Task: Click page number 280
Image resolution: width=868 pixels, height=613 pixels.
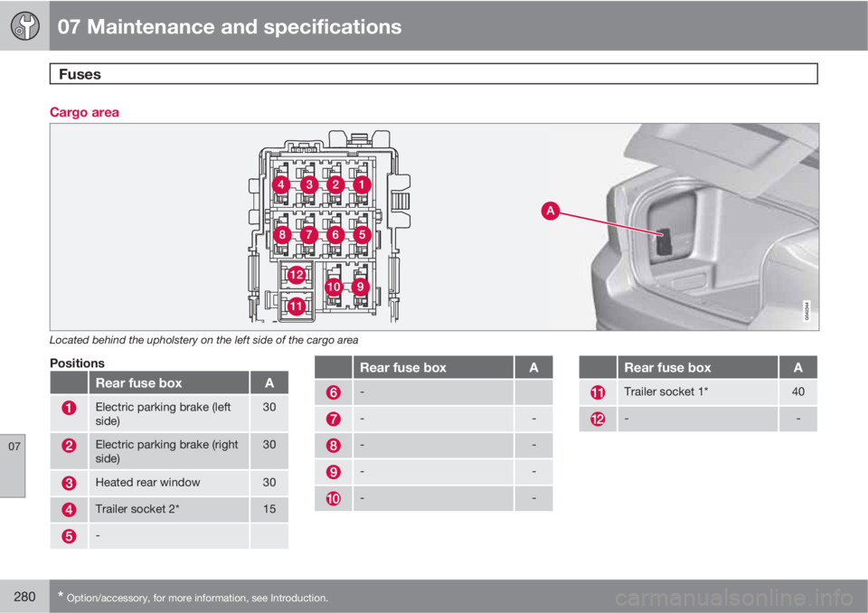Action: tap(24, 597)
